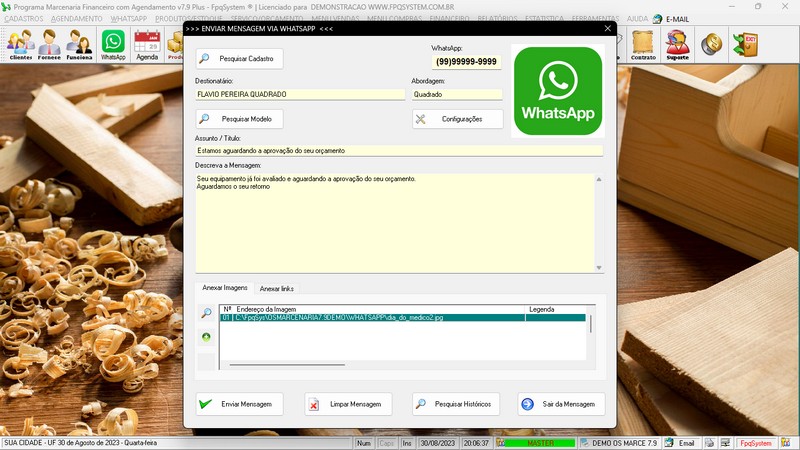Click the WhatsApp toolbar icon
The image size is (800, 450).
pos(113,44)
